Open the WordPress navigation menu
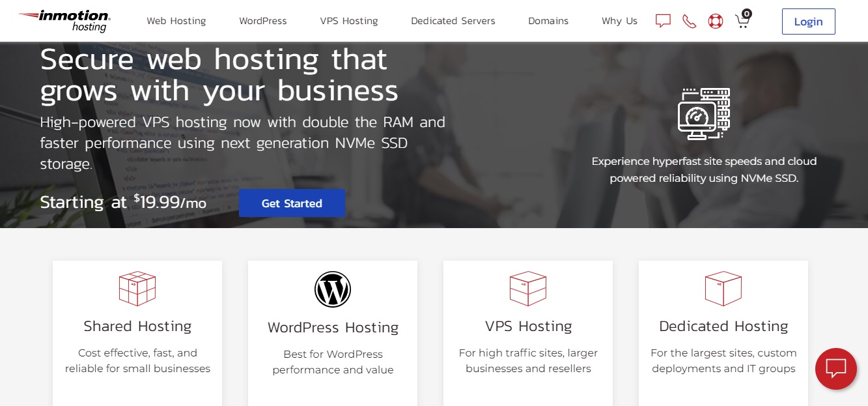 [263, 21]
